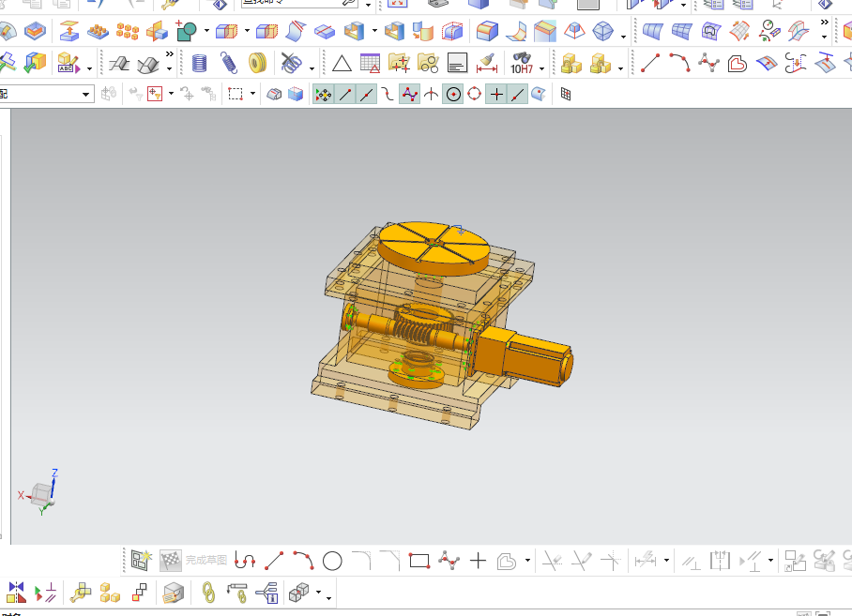Viewport: 852px width, 616px height.
Task: Open dropdown next to locked cubes icons
Action: point(620,69)
